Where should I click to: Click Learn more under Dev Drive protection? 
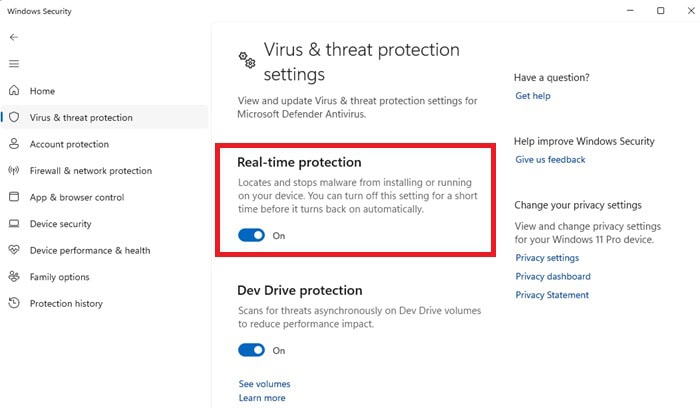tap(262, 398)
